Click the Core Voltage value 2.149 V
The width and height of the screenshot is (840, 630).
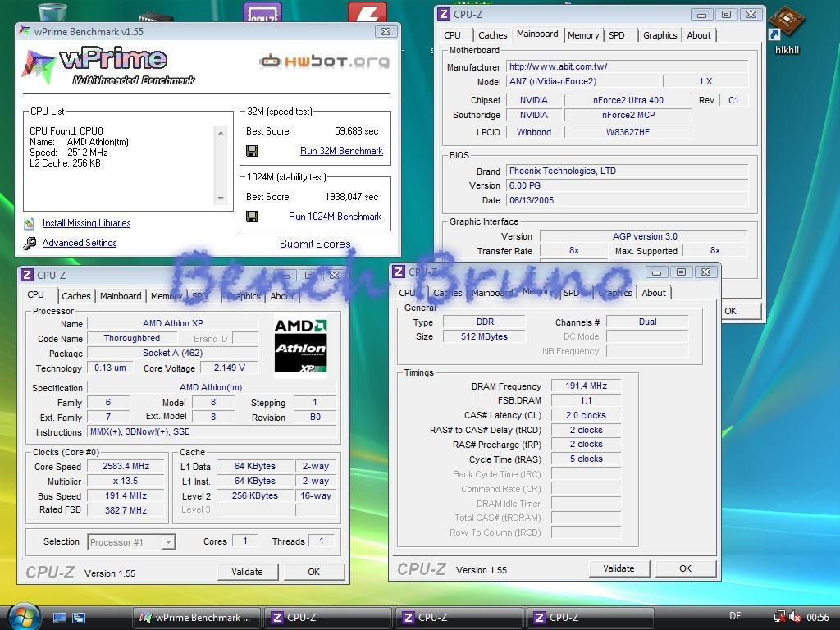230,367
